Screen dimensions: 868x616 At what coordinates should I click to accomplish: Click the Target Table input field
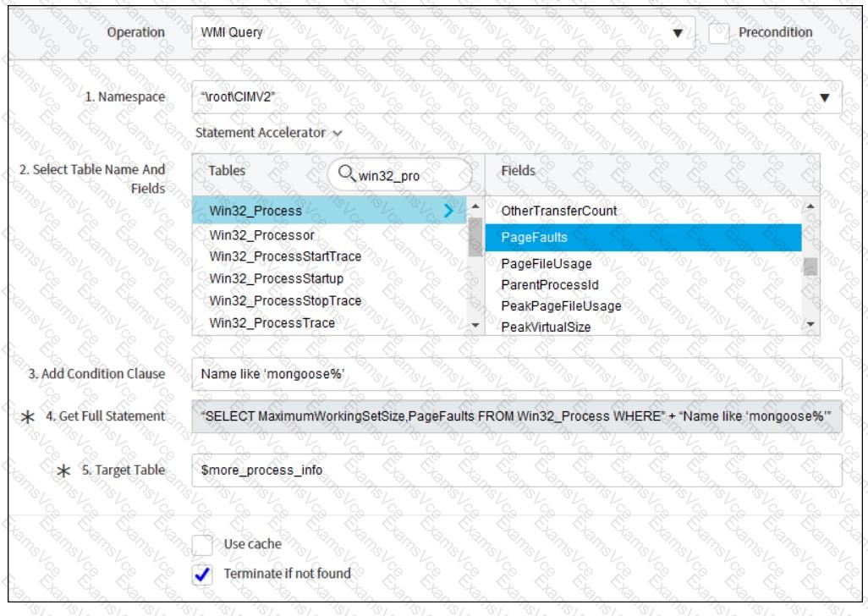(x=516, y=470)
